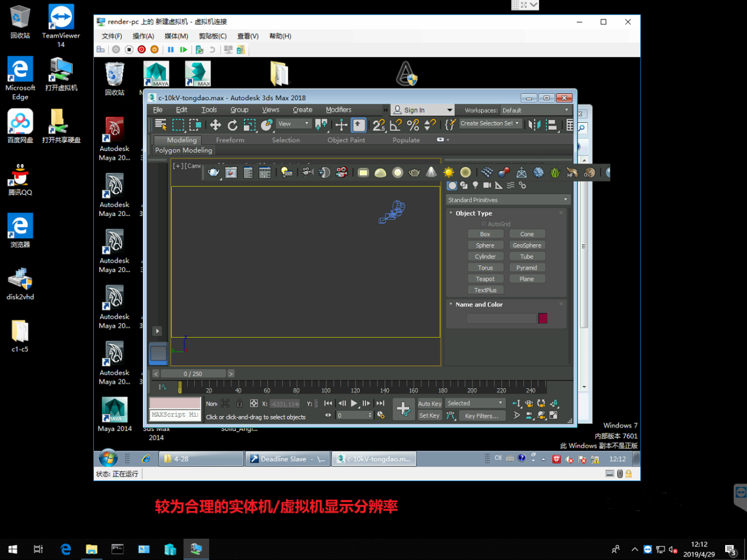Click the teapot Render Production icon
The width and height of the screenshot is (747, 560).
pos(214,172)
